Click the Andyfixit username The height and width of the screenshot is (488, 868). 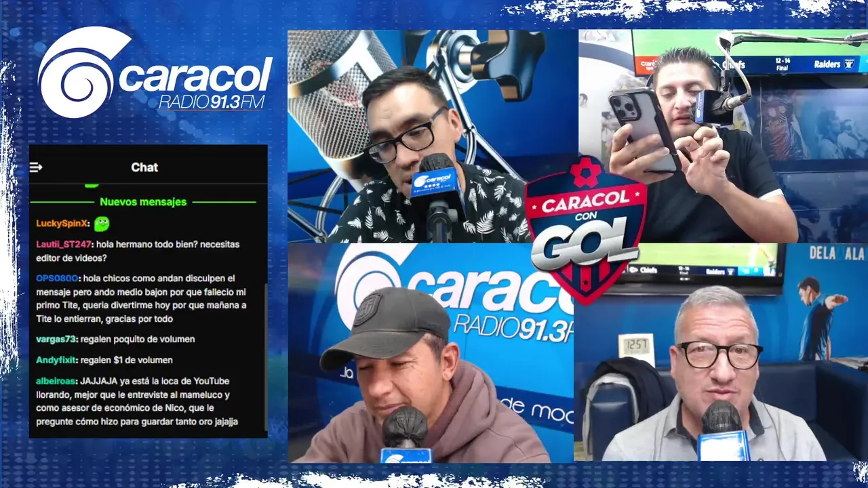[56, 360]
